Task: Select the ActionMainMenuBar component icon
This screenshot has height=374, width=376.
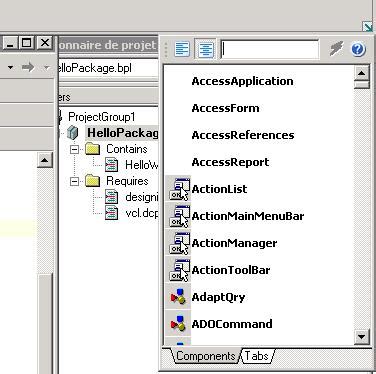Action: click(x=179, y=216)
